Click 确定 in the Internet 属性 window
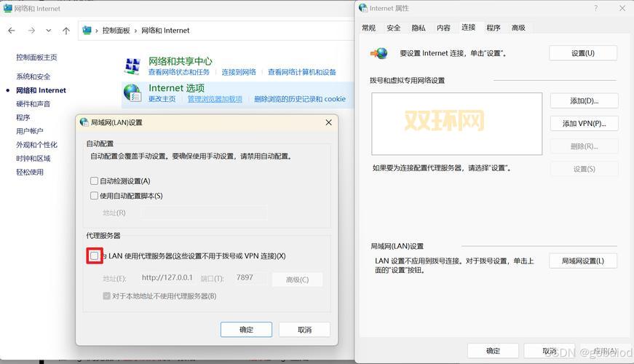The image size is (634, 364). tap(494, 351)
